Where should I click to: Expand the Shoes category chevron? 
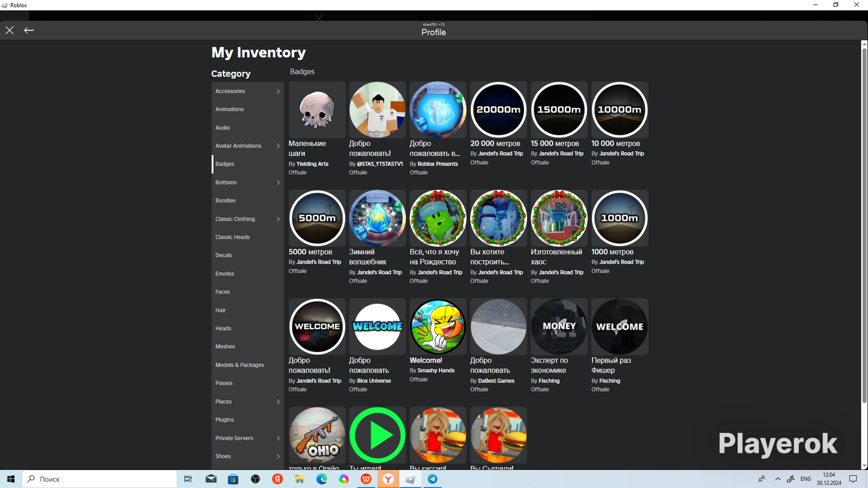pyautogui.click(x=278, y=456)
